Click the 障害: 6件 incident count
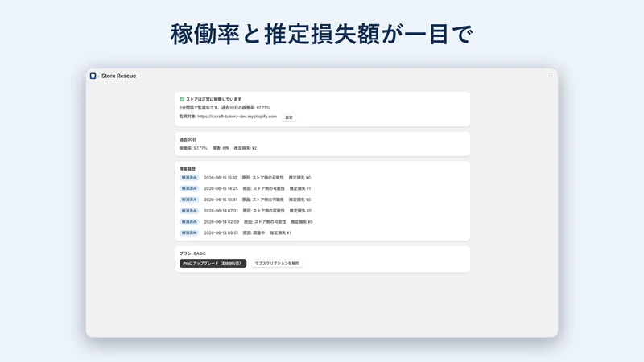Screen dimensions: 644x362 pos(221,148)
